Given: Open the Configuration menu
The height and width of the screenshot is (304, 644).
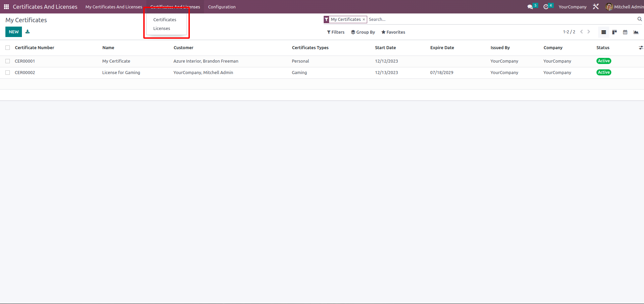Looking at the screenshot, I should pos(222,7).
